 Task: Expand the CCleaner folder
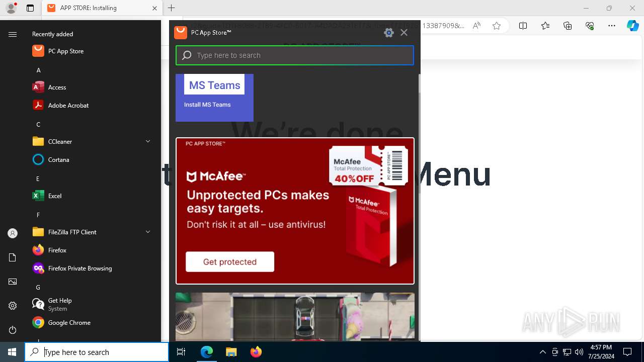click(148, 141)
